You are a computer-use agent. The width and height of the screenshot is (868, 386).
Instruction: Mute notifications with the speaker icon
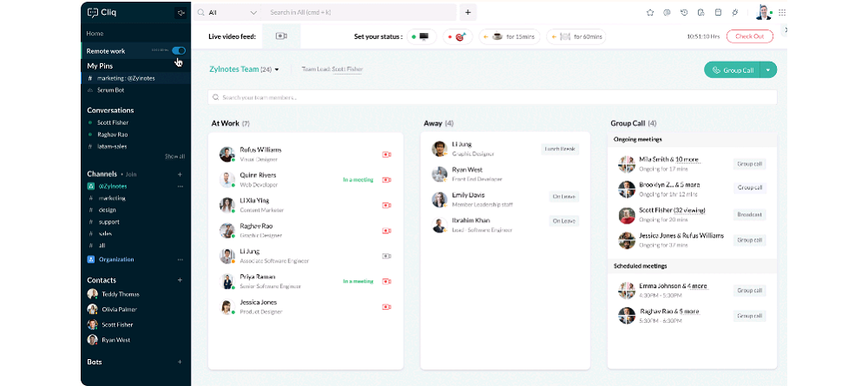pos(181,13)
